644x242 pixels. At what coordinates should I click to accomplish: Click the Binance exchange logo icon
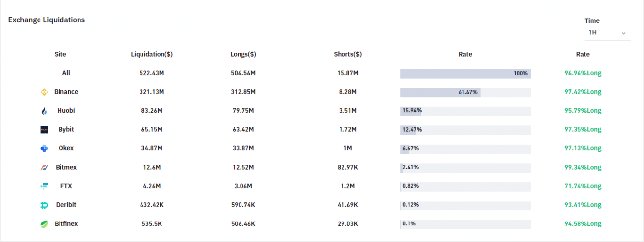point(44,92)
